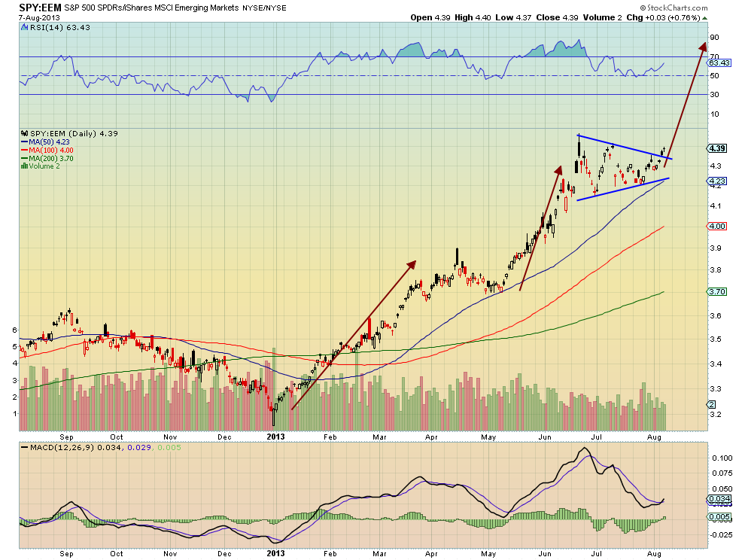Click the Close 4.39 header value
The height and width of the screenshot is (560, 745).
[x=558, y=17]
